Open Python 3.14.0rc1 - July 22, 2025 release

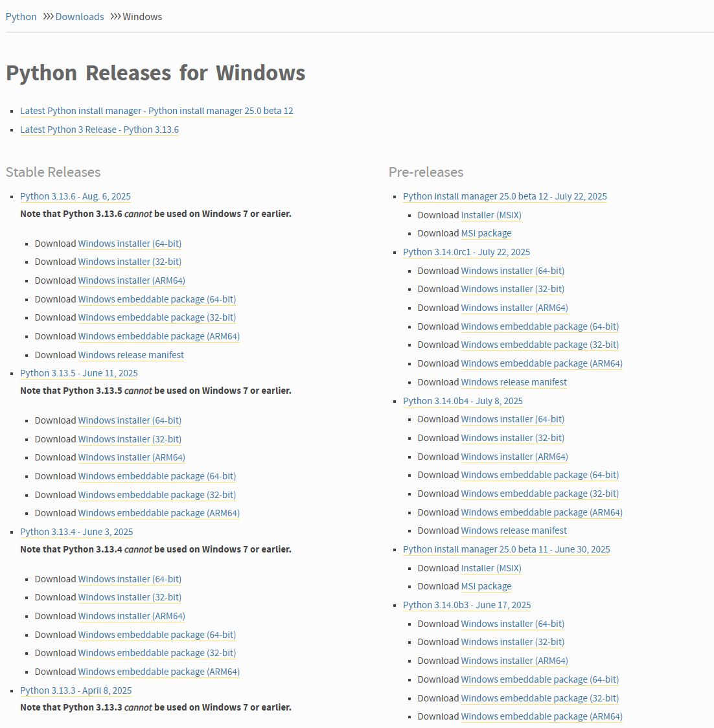(x=466, y=252)
